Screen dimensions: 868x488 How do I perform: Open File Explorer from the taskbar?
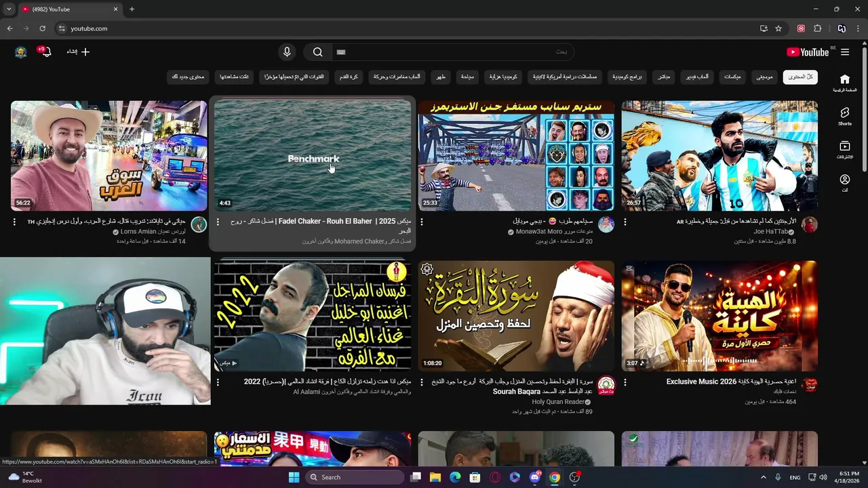click(435, 477)
